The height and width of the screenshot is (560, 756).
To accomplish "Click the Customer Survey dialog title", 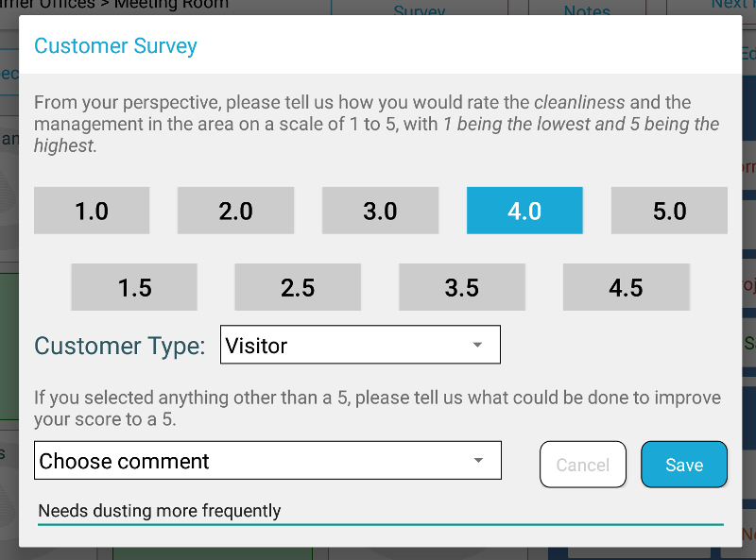I will click(x=115, y=45).
